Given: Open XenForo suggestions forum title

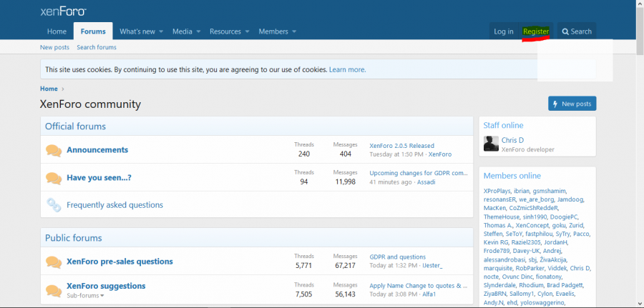Looking at the screenshot, I should 106,286.
